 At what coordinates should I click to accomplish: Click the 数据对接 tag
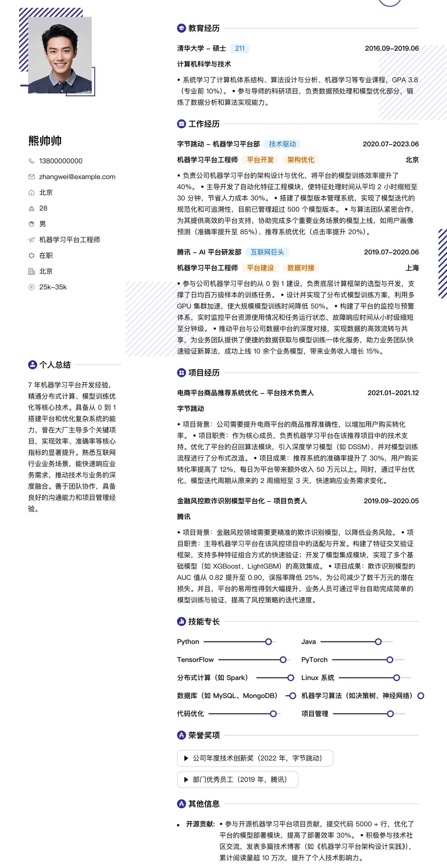point(301,268)
